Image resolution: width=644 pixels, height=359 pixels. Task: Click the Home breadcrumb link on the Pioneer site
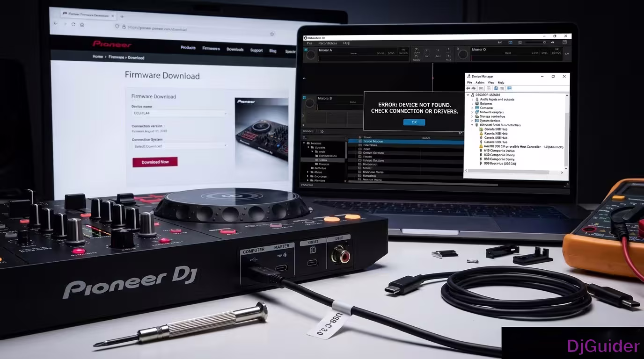click(x=97, y=56)
